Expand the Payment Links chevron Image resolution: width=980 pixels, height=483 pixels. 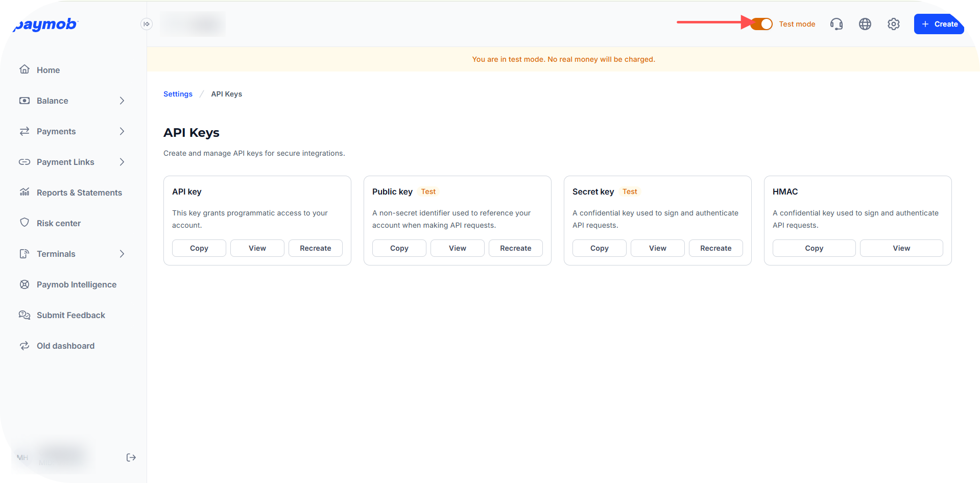122,162
